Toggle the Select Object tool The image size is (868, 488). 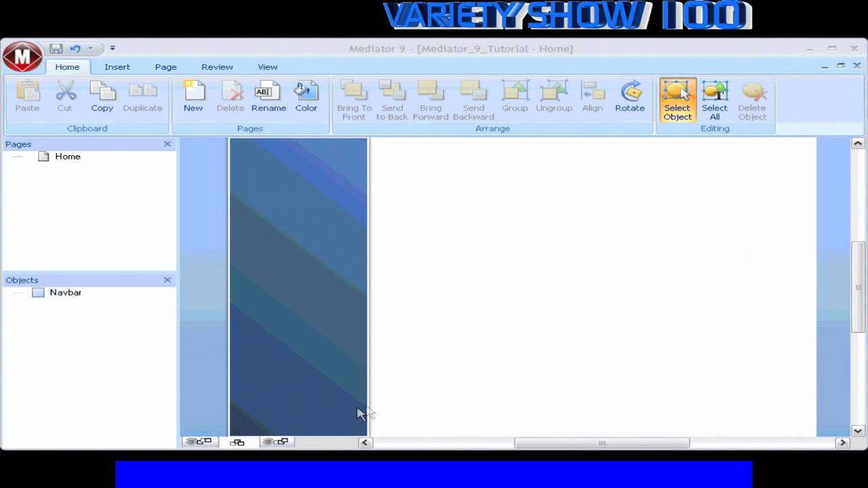pyautogui.click(x=677, y=101)
